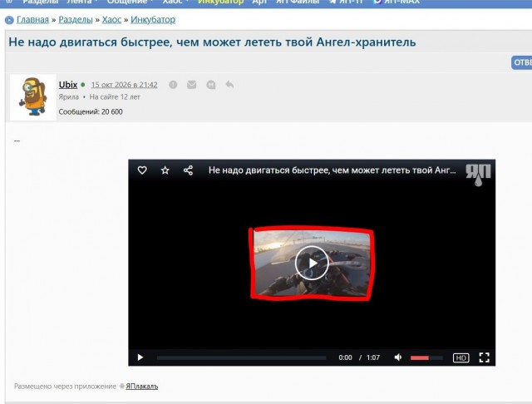Viewport: 532px width, 404px height.
Task: Click the thread title heading text
Action: pos(212,42)
